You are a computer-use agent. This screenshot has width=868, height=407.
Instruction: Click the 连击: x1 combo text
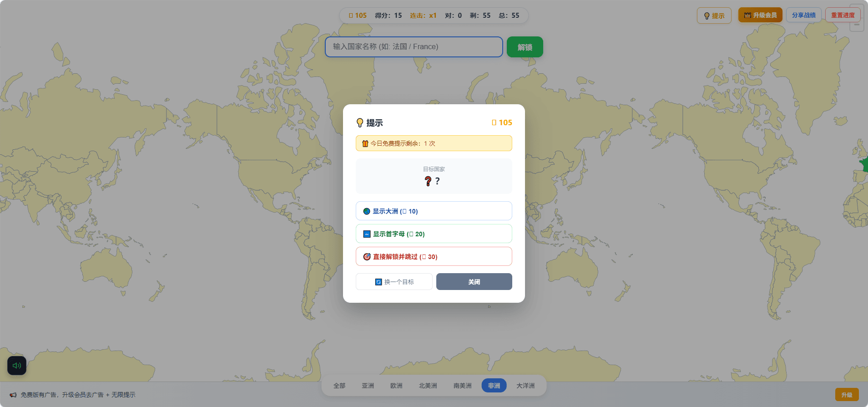(x=423, y=15)
